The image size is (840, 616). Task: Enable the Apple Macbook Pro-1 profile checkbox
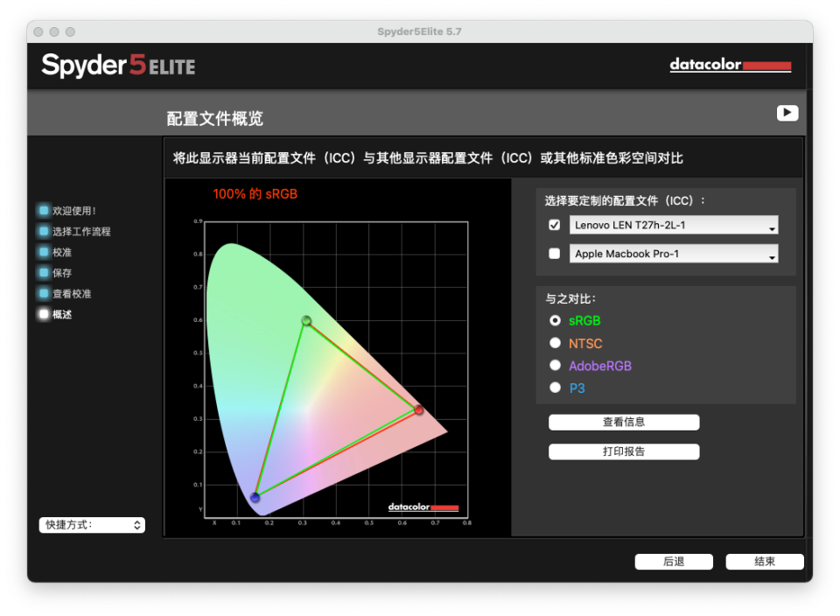(x=555, y=254)
